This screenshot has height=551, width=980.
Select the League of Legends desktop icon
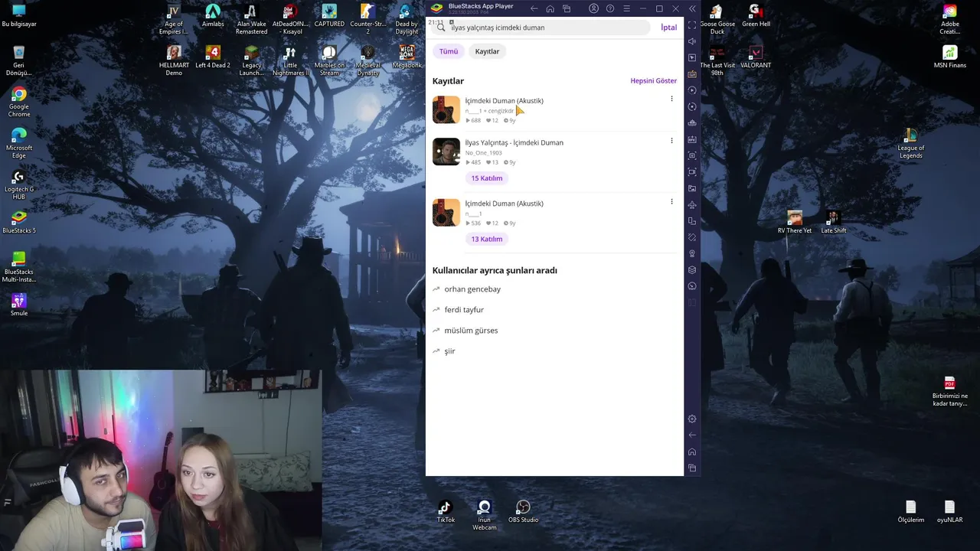(x=910, y=143)
